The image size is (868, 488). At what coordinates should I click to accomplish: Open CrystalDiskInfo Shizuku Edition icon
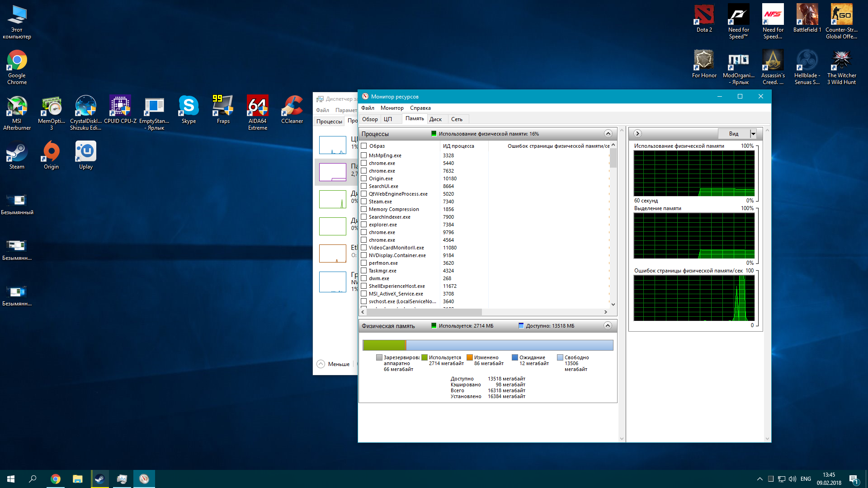(x=85, y=113)
